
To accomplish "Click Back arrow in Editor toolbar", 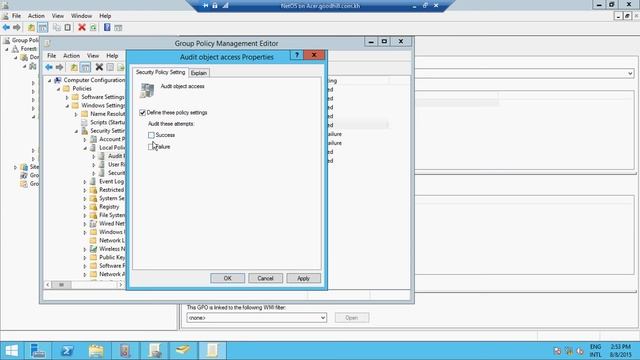I will pyautogui.click(x=49, y=67).
